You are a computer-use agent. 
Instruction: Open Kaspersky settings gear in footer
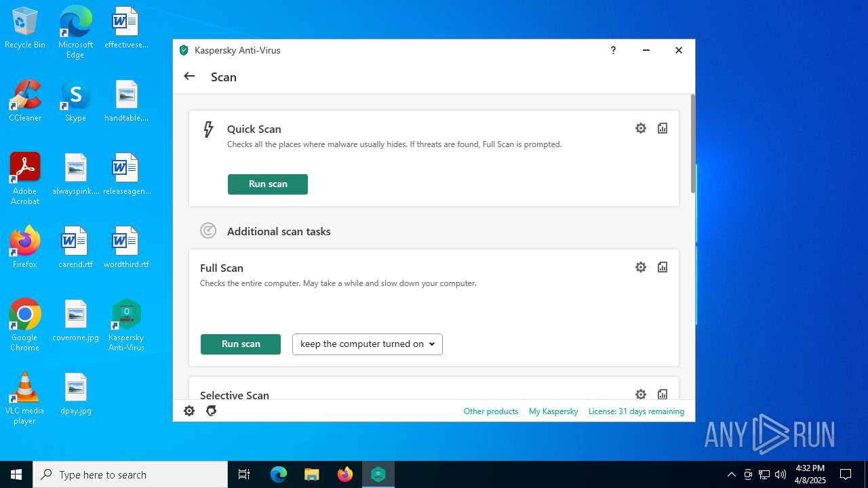click(189, 411)
